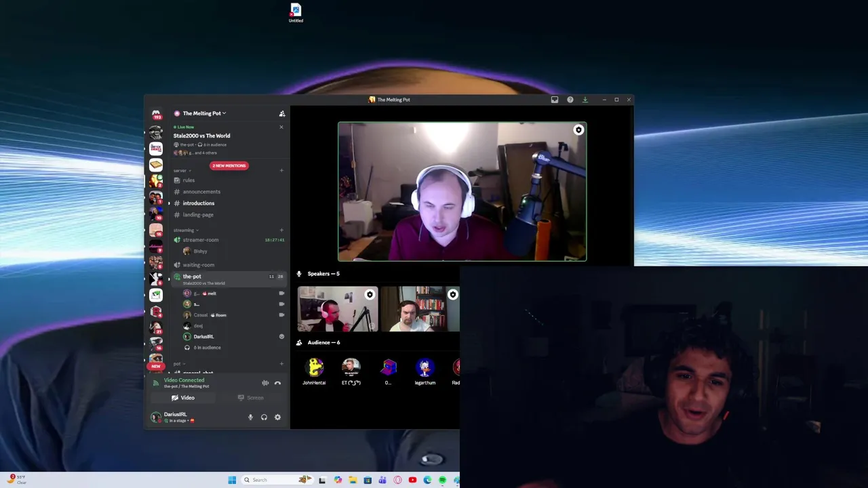
Task: Disconnect from the stage with the hang-up icon
Action: 277,383
